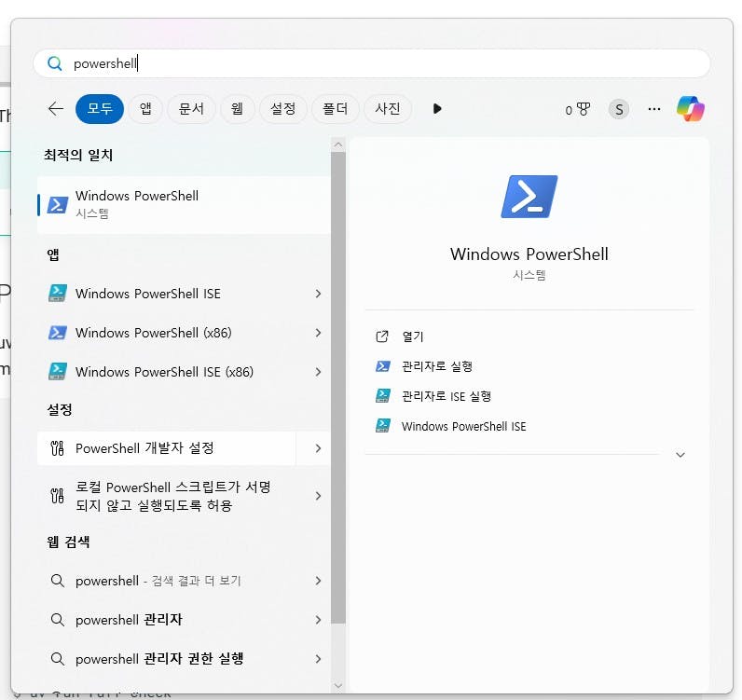The image size is (742, 700).
Task: Expand 'powershell 관리자 권한 실행' chevron
Action: pyautogui.click(x=318, y=659)
